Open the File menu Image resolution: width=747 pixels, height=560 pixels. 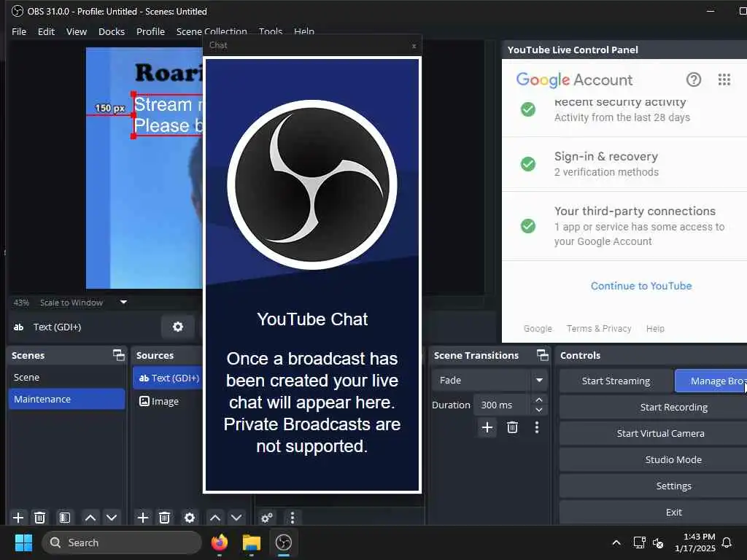click(x=19, y=31)
